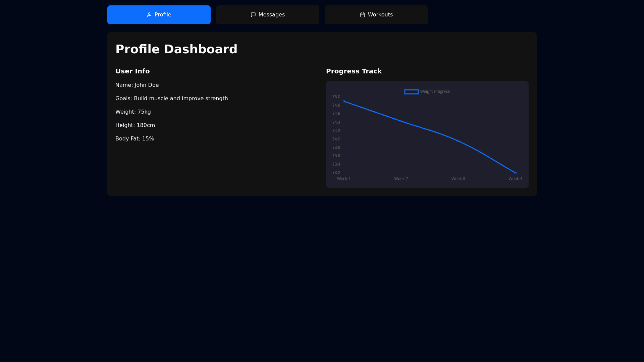Image resolution: width=644 pixels, height=362 pixels.
Task: Click the Body Fat: 15% entry
Action: point(135,139)
